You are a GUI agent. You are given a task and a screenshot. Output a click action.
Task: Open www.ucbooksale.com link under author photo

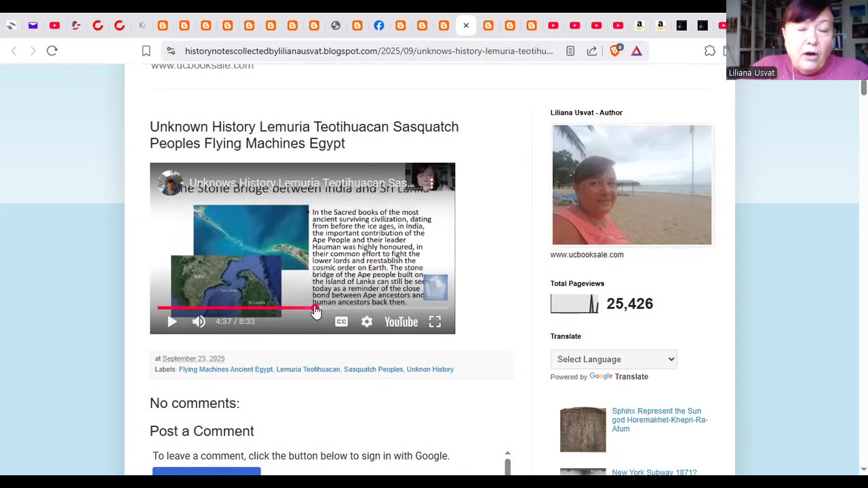[587, 255]
